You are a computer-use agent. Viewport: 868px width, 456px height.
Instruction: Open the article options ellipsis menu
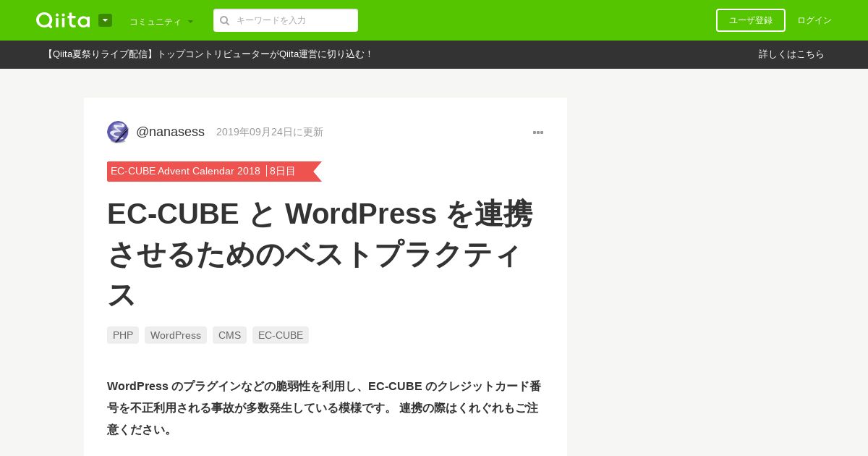(538, 132)
